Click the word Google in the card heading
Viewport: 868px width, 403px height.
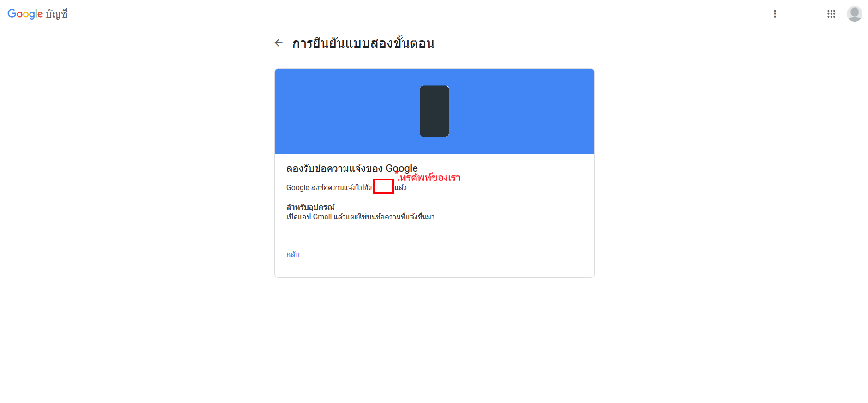pyautogui.click(x=402, y=168)
